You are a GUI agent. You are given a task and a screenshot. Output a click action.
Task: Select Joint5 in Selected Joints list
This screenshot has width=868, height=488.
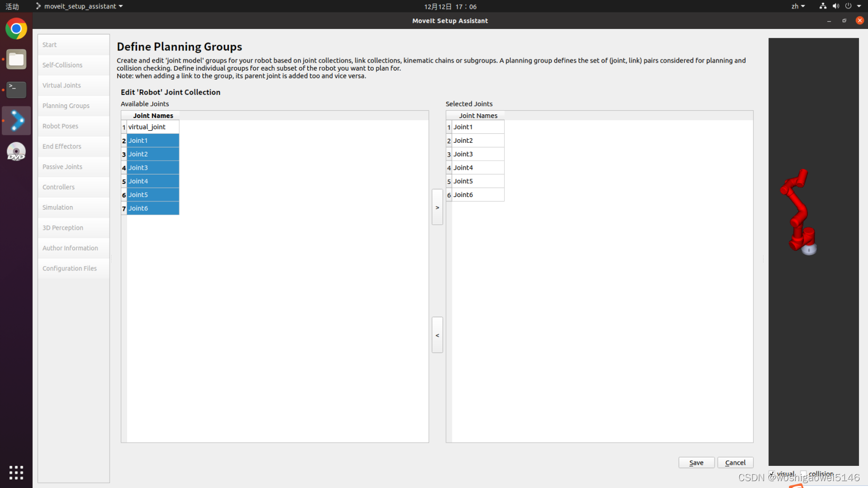(478, 181)
